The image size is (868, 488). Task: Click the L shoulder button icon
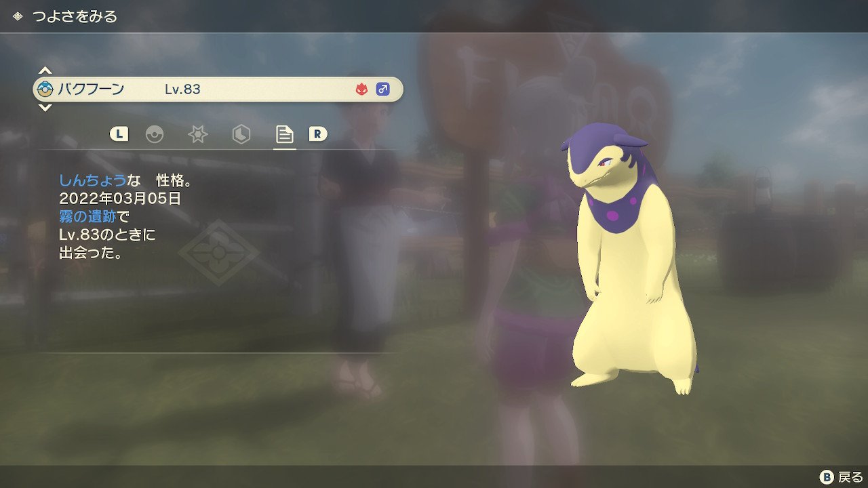[119, 134]
